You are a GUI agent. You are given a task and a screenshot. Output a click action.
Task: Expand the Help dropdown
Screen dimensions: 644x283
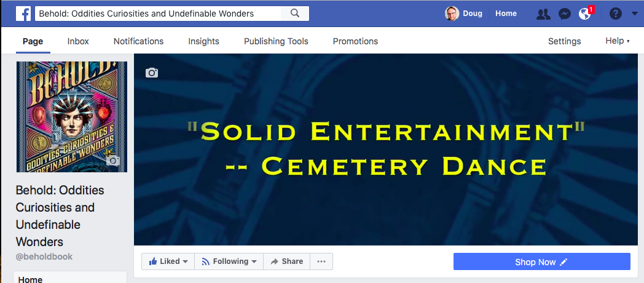click(x=618, y=41)
